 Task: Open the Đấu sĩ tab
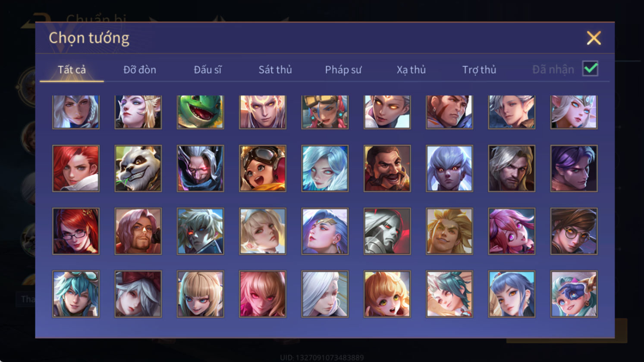207,69
